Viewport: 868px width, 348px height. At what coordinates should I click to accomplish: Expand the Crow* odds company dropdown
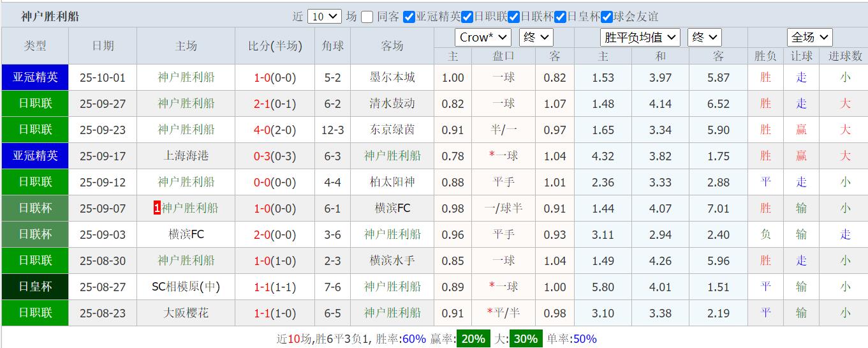pyautogui.click(x=483, y=38)
